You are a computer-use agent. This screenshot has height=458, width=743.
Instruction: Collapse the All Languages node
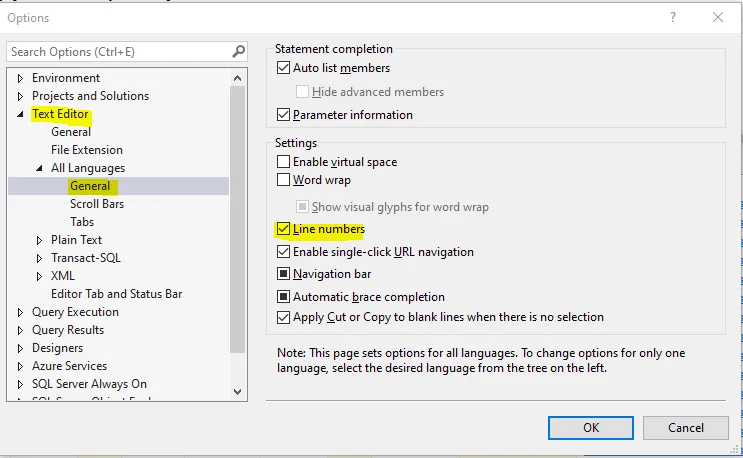[39, 168]
